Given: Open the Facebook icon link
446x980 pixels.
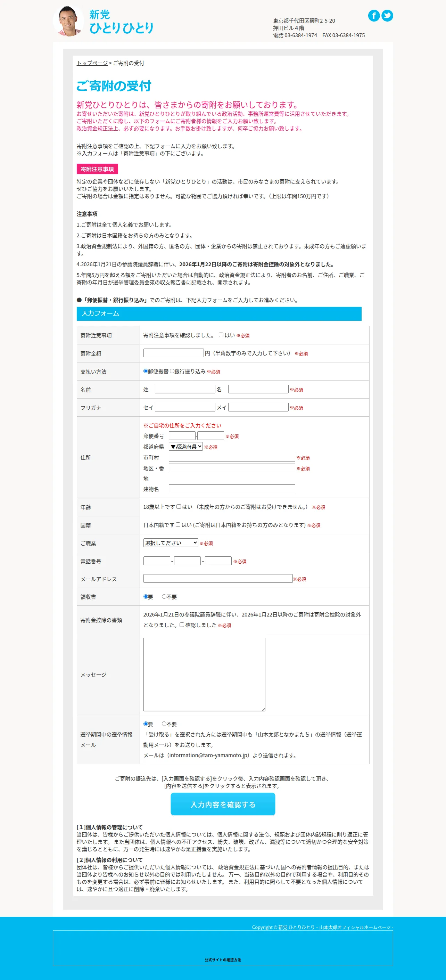Looking at the screenshot, I should click(374, 16).
